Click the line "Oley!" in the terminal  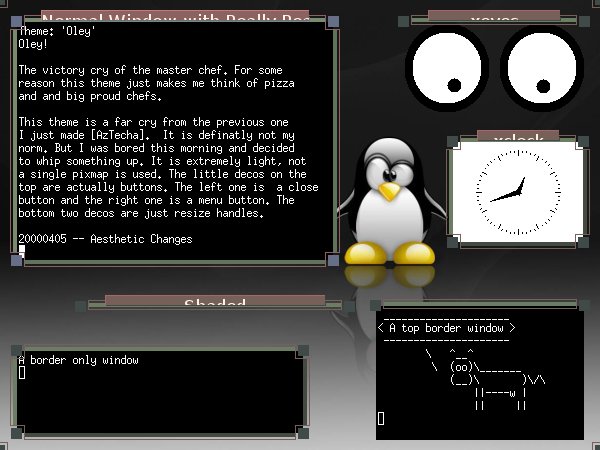click(x=33, y=44)
